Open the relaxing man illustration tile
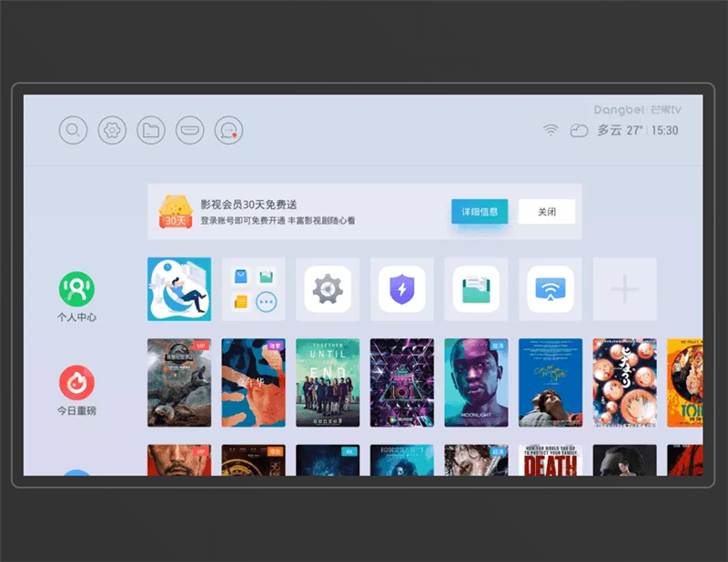The height and width of the screenshot is (562, 728). [179, 289]
